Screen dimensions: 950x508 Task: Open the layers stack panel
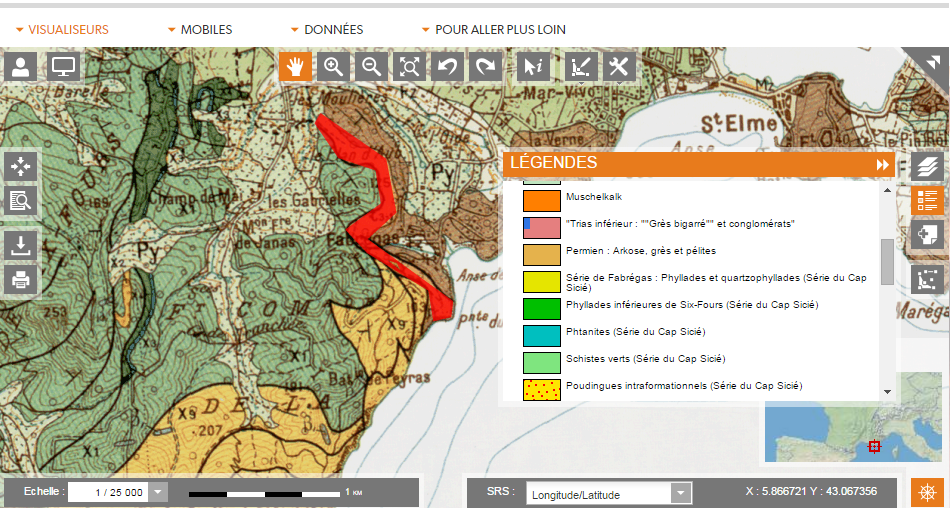pos(927,166)
